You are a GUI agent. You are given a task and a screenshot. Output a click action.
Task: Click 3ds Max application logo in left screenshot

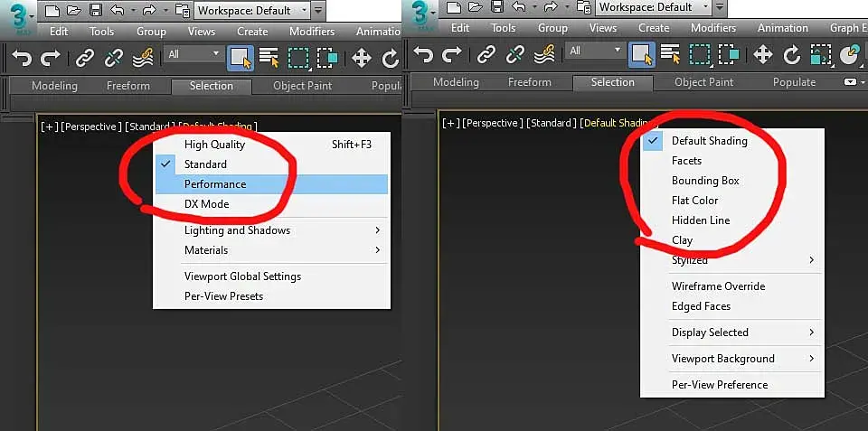coord(19,18)
